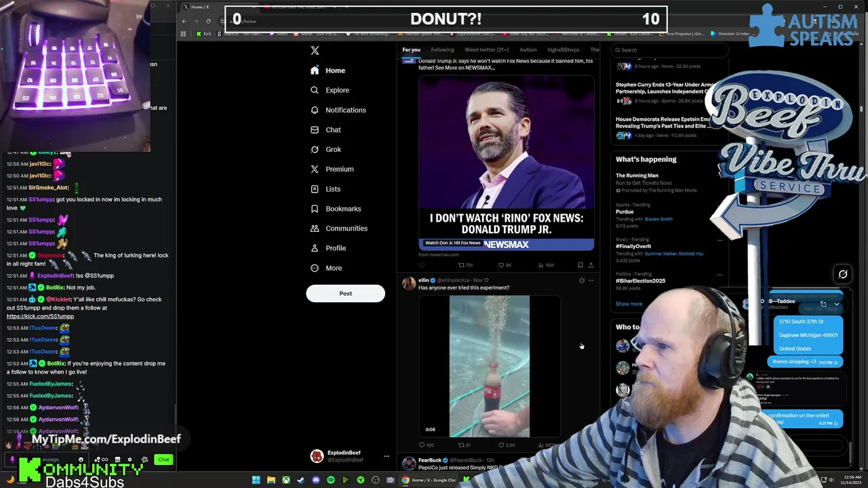Play ellin's cola bottle experiment video
Screen dimensions: 868x488
(x=490, y=367)
